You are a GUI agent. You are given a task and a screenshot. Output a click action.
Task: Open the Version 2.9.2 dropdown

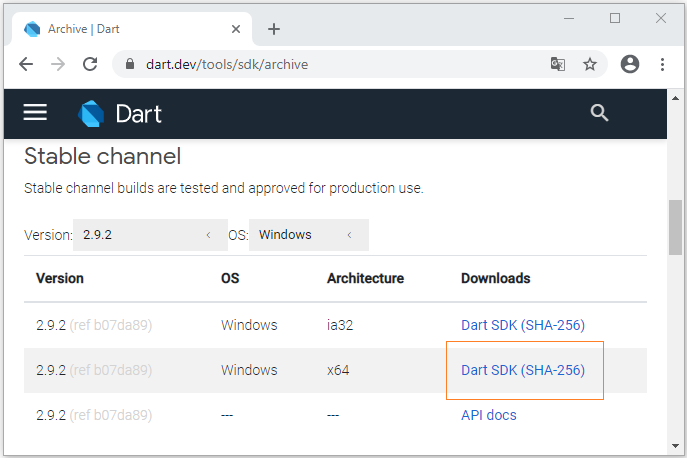click(150, 235)
